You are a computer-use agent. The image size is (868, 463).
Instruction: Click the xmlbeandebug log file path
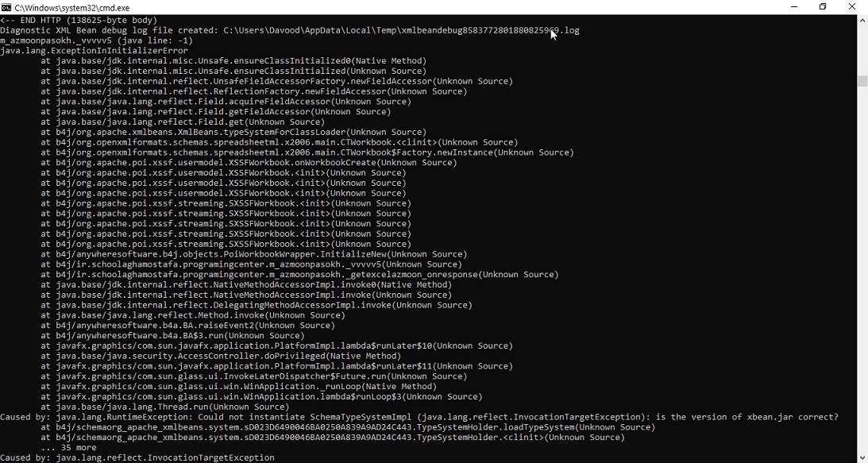401,30
